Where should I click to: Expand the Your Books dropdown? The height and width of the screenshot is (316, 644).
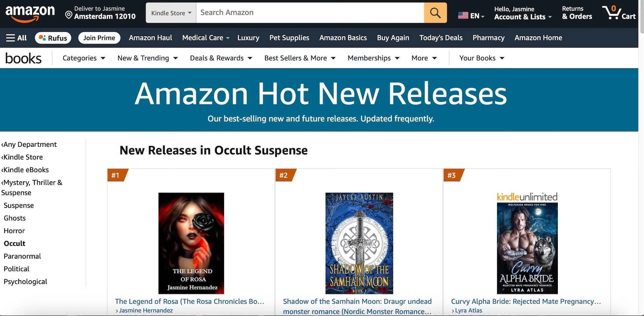pyautogui.click(x=482, y=58)
